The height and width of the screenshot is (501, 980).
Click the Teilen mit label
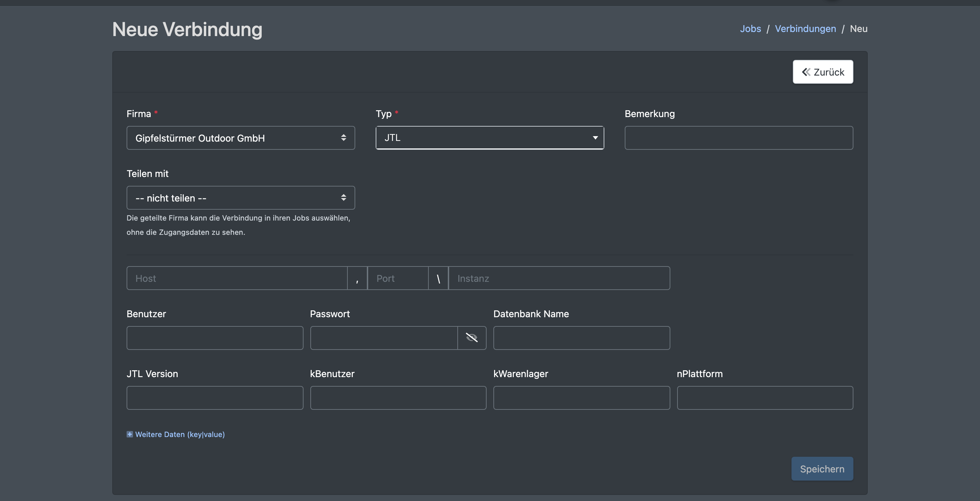point(147,174)
